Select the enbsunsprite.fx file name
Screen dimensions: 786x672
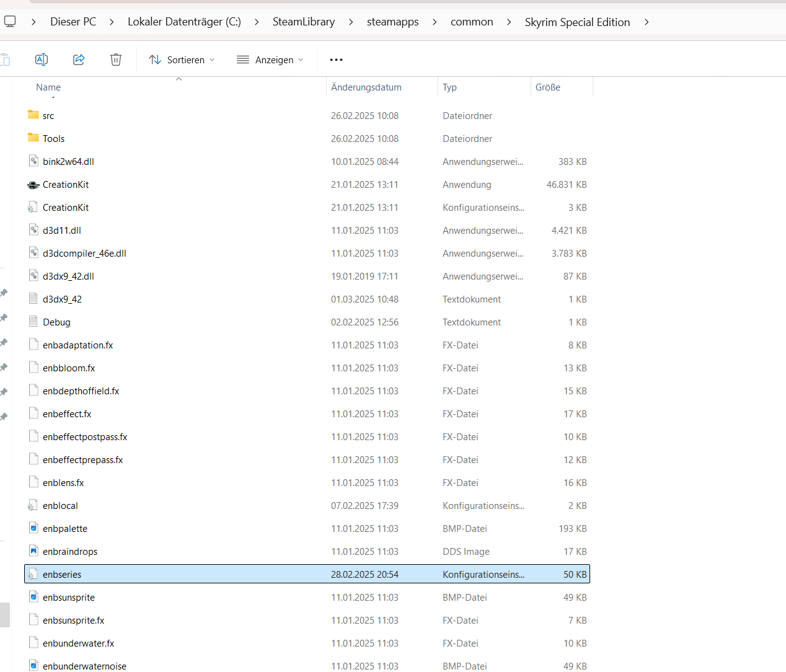[74, 620]
